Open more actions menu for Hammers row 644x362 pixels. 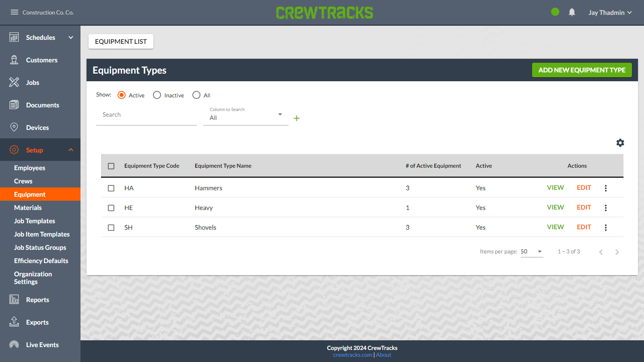coord(606,188)
